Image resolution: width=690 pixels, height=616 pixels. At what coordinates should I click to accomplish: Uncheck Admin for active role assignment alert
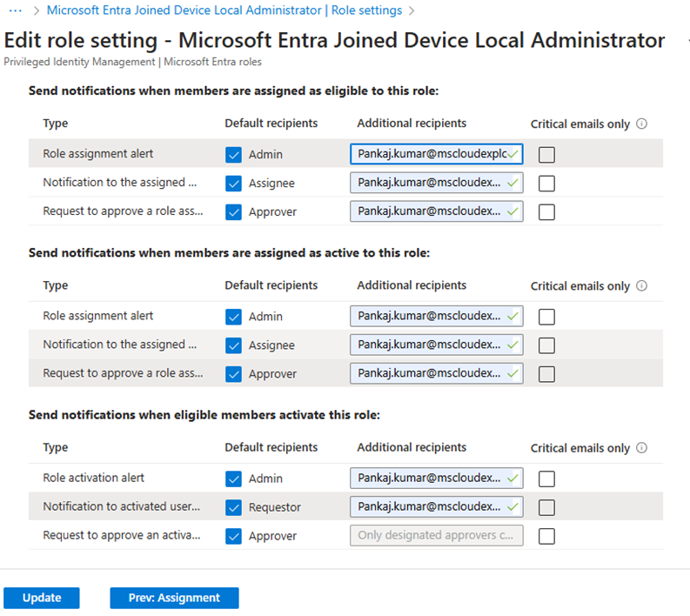click(x=233, y=317)
